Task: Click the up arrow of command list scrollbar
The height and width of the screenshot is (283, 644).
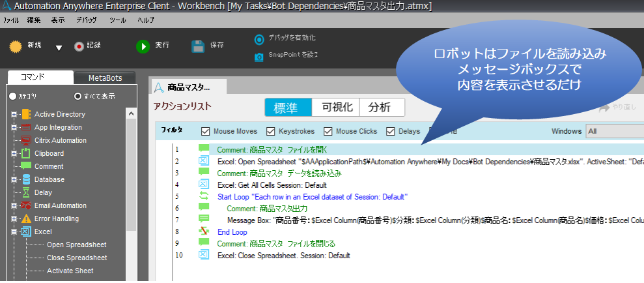Action: [x=131, y=113]
